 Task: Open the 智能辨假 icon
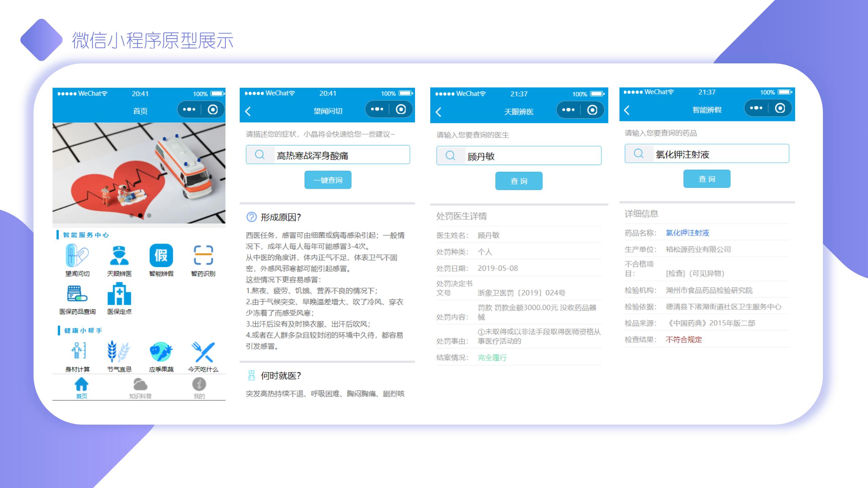(161, 256)
